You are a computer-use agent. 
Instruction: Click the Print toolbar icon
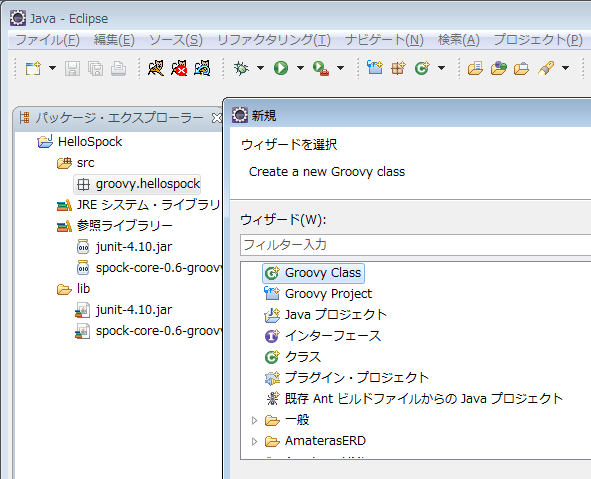click(118, 69)
